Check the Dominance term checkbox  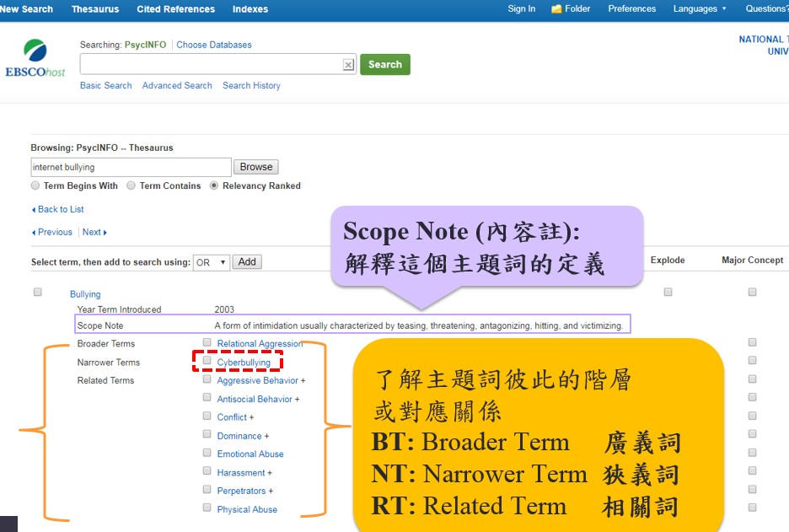pos(207,434)
